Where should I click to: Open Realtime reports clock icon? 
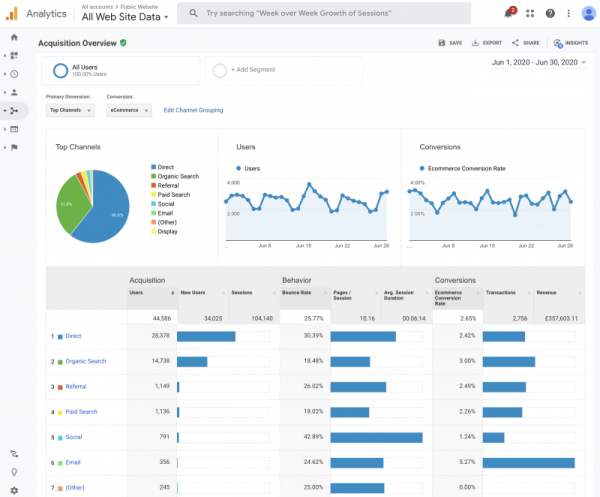point(14,74)
